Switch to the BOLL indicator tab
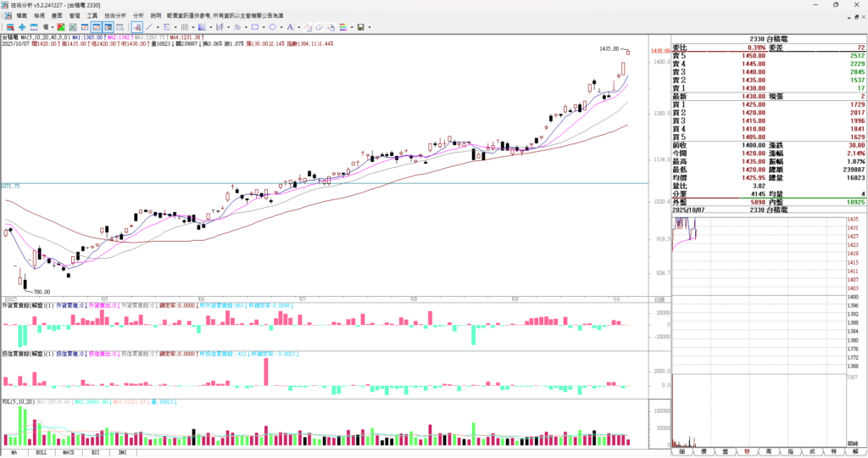Screen dimensions: 868x458 click(41, 453)
